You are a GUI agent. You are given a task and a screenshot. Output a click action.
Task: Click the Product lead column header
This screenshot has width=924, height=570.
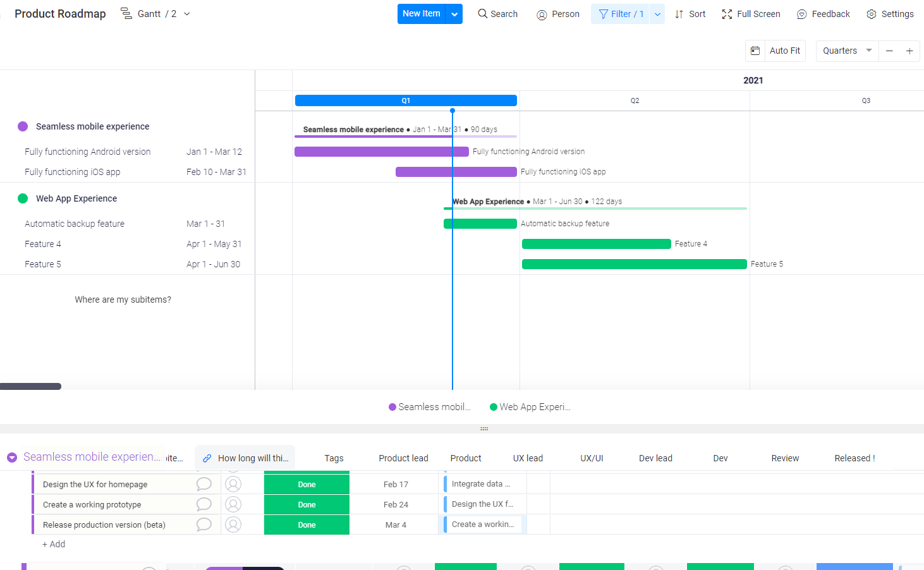click(x=403, y=458)
